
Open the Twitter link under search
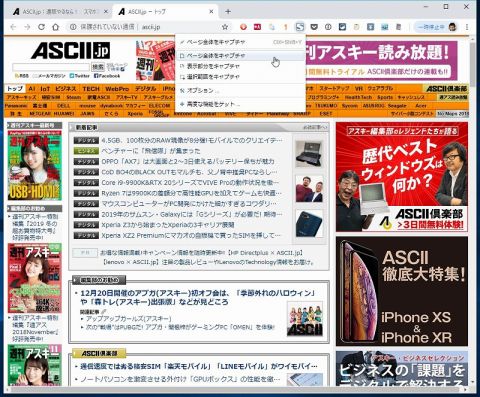[80, 76]
